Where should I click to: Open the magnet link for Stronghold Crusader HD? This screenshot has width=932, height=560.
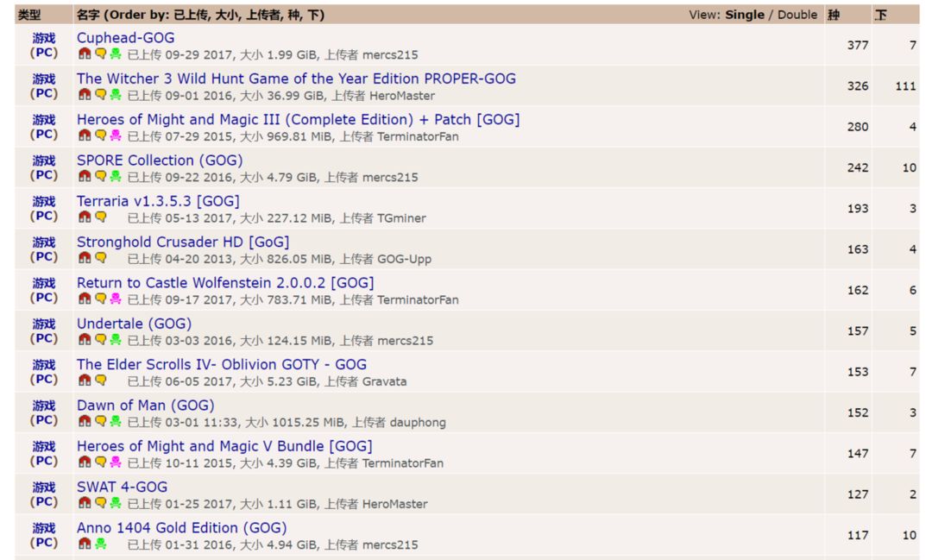(x=85, y=258)
